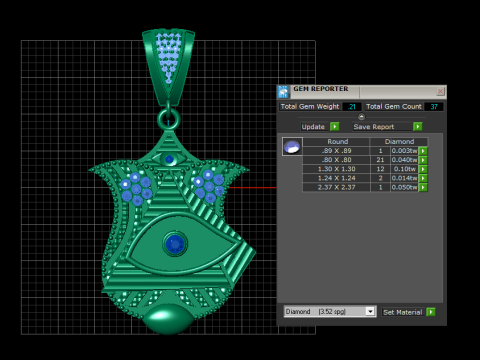The height and width of the screenshot is (360, 480).
Task: Click green arrow for 1.30 X 1.30 row
Action: tap(423, 169)
